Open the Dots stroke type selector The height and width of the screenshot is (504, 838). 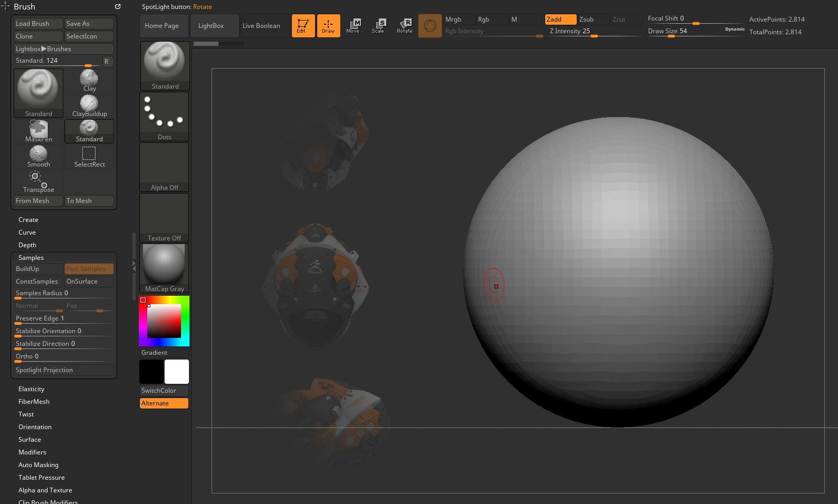coord(165,117)
